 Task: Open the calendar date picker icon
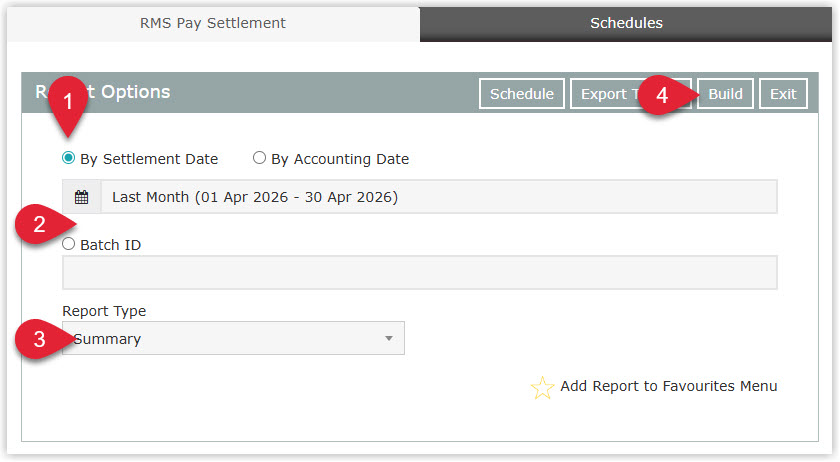[81, 197]
